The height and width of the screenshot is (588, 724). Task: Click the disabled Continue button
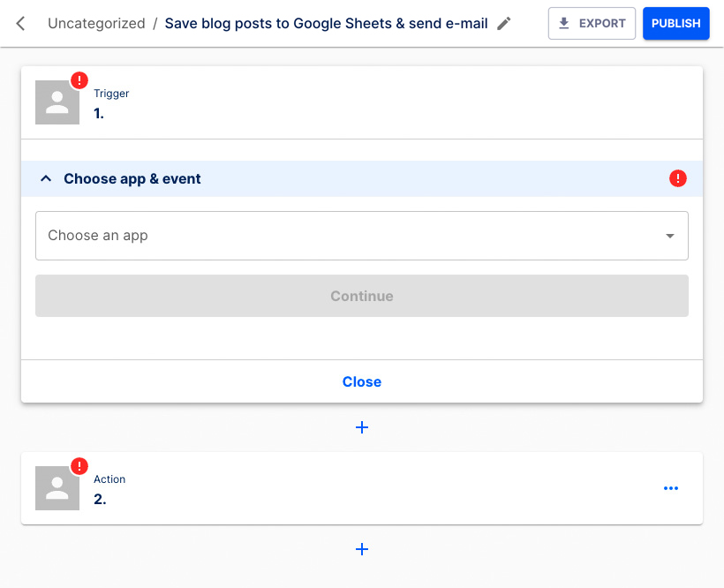click(x=362, y=296)
